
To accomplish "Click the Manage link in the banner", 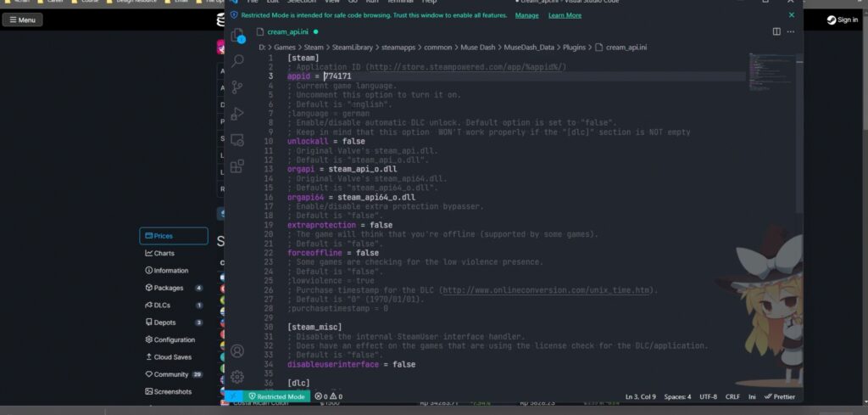I will tap(527, 15).
